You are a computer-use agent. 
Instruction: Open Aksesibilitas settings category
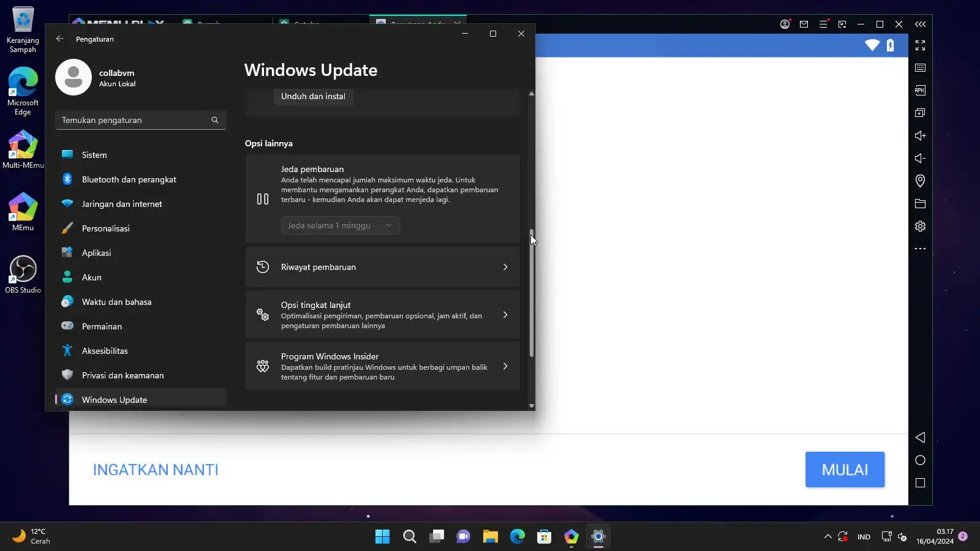[141, 351]
